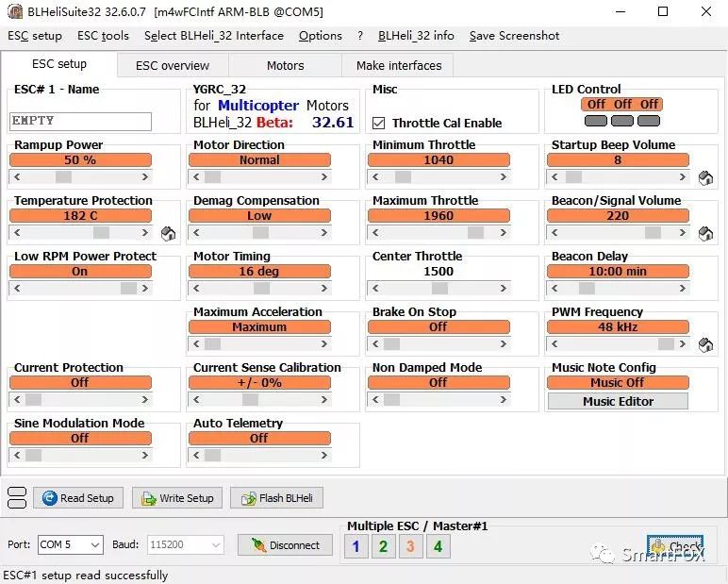Toggle the third LED Control indicator
This screenshot has width=728, height=584.
point(649,121)
